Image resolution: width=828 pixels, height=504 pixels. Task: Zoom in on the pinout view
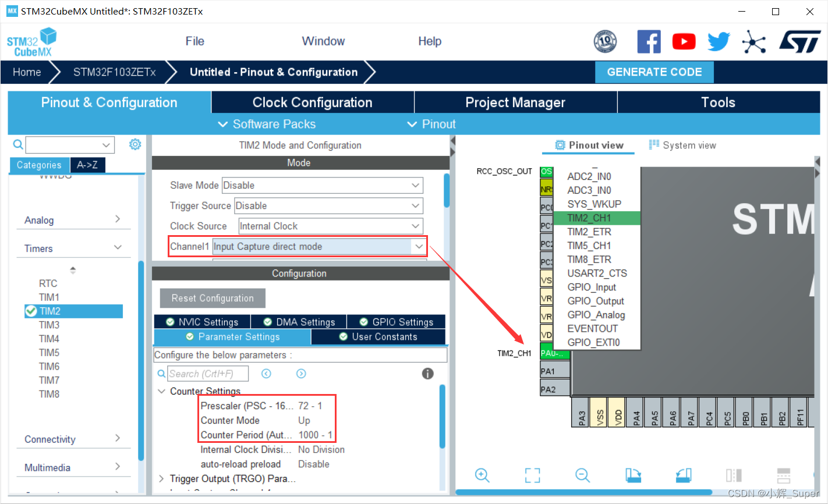(x=482, y=475)
